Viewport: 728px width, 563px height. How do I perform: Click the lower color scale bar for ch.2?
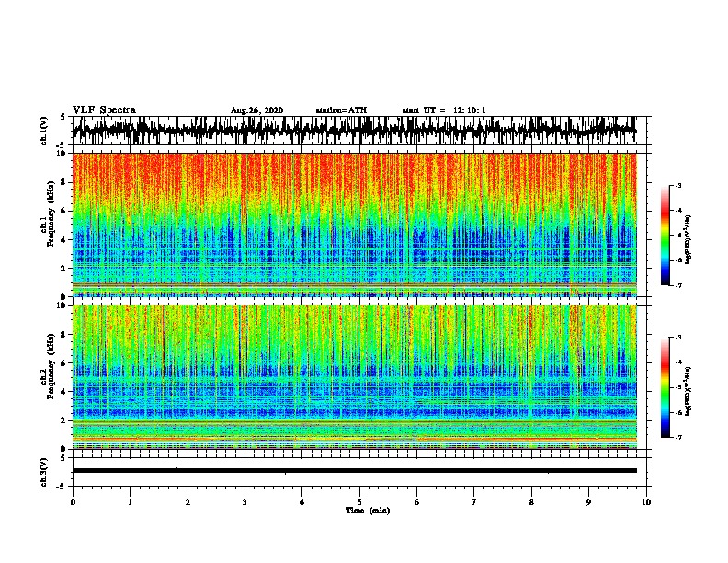click(665, 387)
